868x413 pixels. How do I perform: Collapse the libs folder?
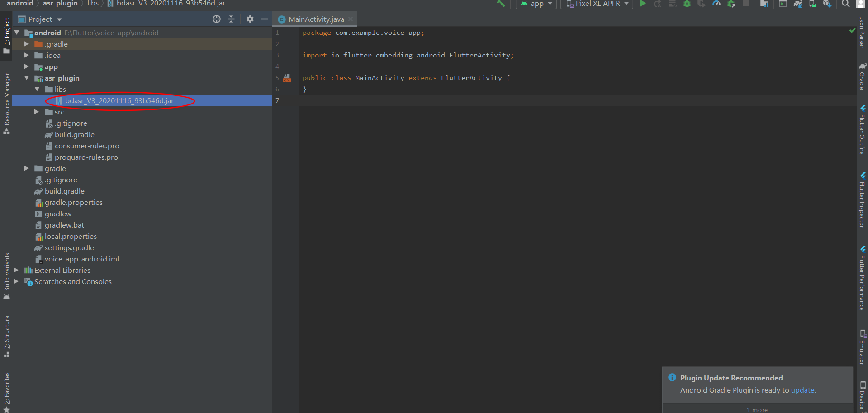tap(37, 89)
